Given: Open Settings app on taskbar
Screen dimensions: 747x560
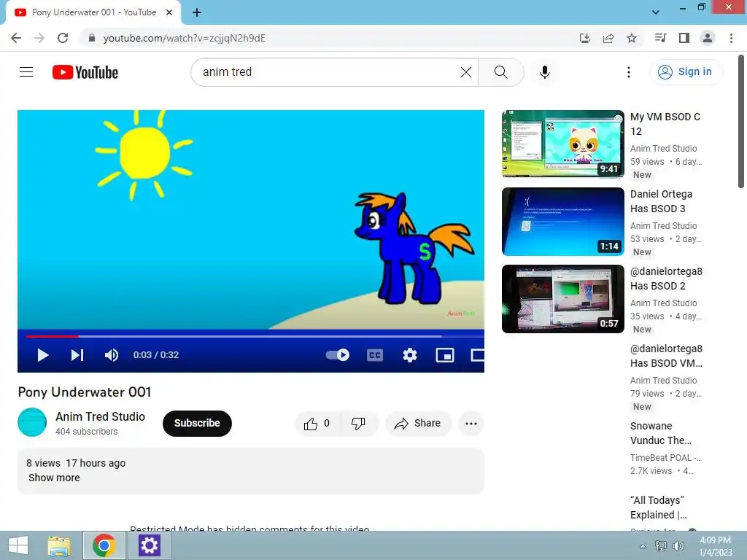Looking at the screenshot, I should click(x=149, y=545).
